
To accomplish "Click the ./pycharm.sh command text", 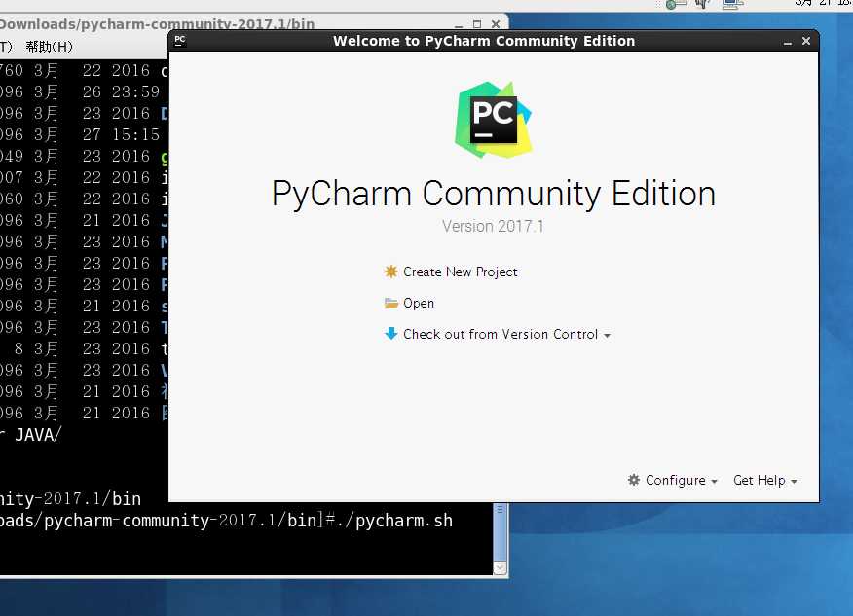I will 393,521.
